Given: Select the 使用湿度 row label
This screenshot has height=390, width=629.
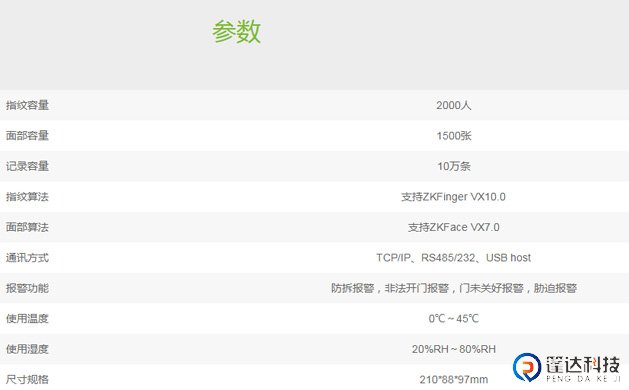Looking at the screenshot, I should (27, 349).
